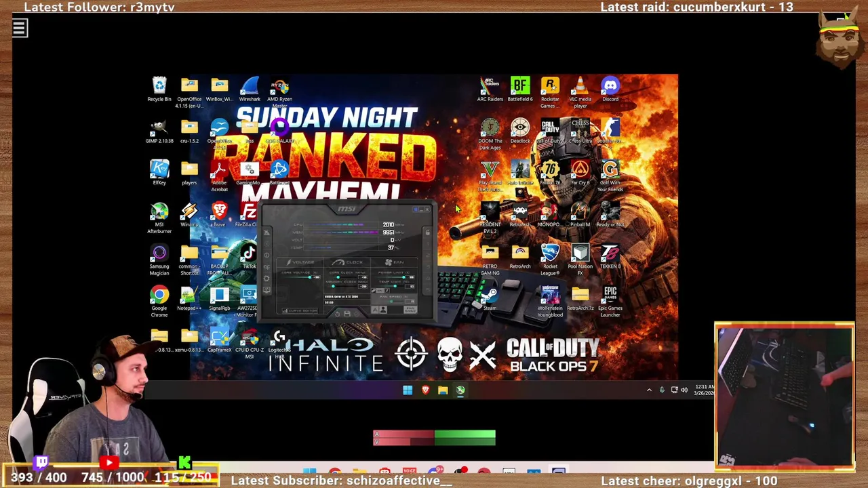Open RetroArch.7z folder icon
Viewport: 868px width, 488px height.
point(580,298)
